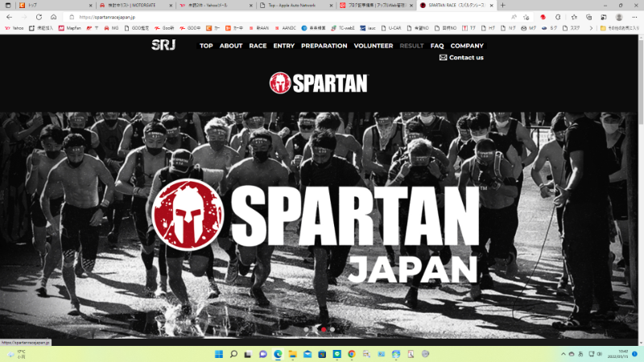Click the Contact us link

461,58
